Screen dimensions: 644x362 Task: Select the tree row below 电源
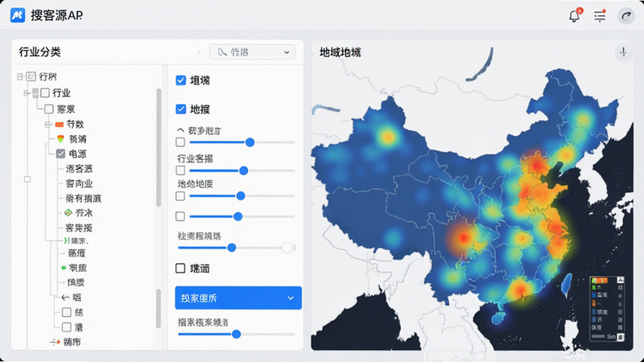tap(79, 169)
